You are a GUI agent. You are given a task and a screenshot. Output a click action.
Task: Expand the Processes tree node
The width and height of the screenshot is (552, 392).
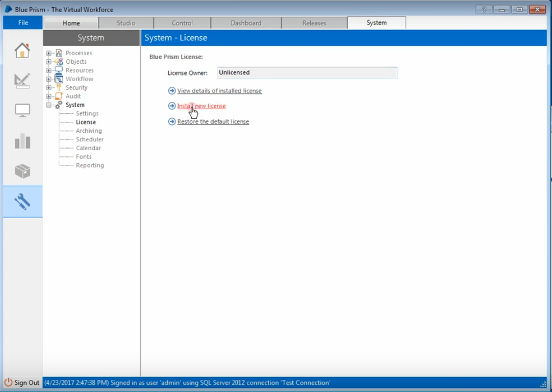48,53
